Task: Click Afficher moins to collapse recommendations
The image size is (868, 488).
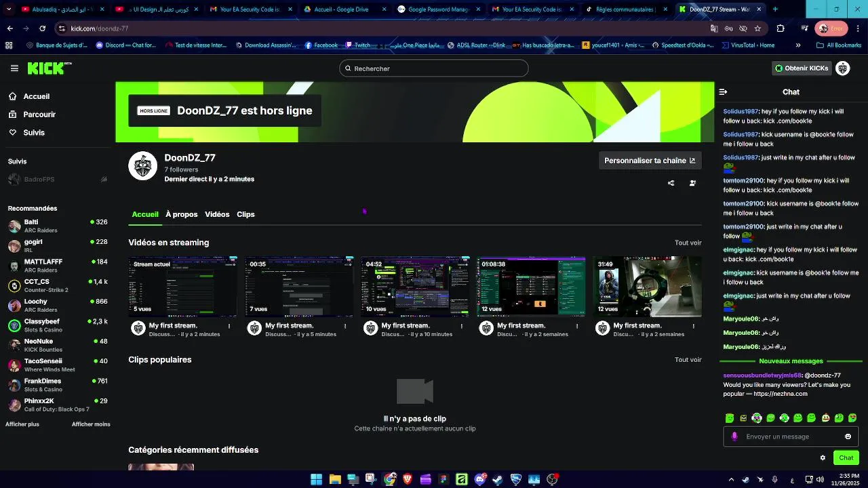Action: pos(91,424)
